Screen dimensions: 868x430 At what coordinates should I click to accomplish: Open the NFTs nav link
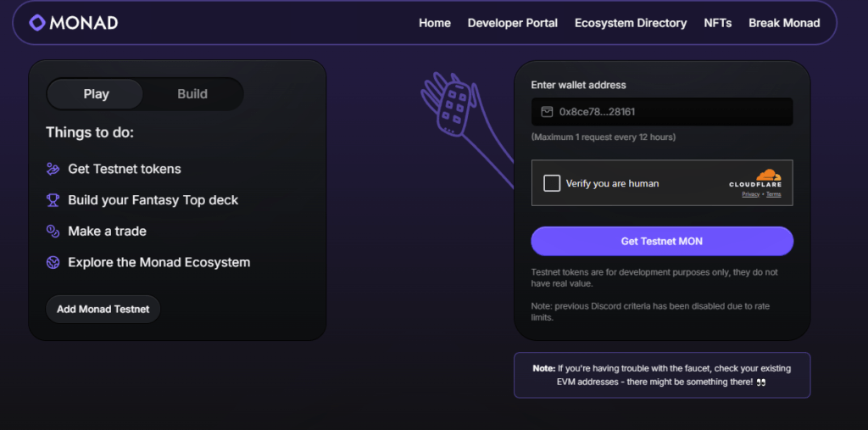(718, 23)
